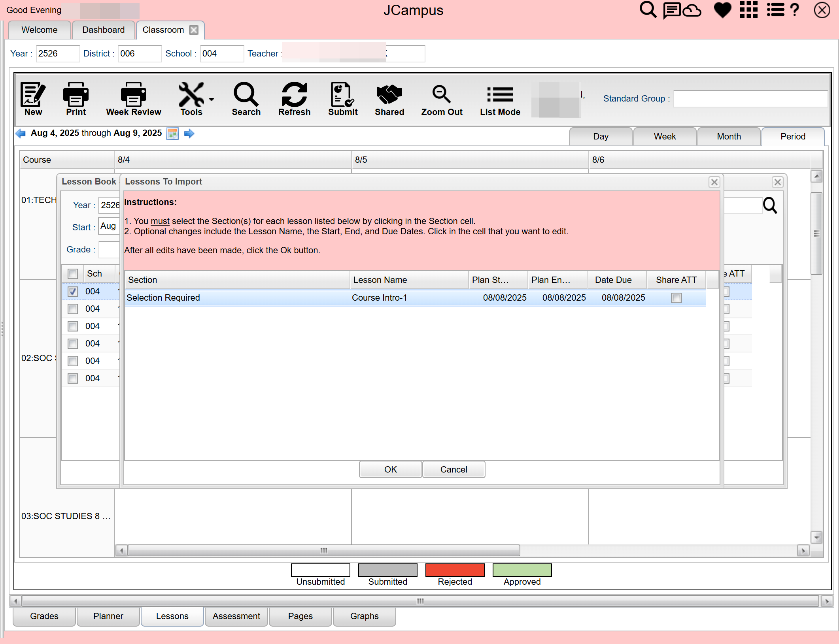Image resolution: width=839 pixels, height=644 pixels.
Task: Click OK in Lessons To Import
Action: 390,469
